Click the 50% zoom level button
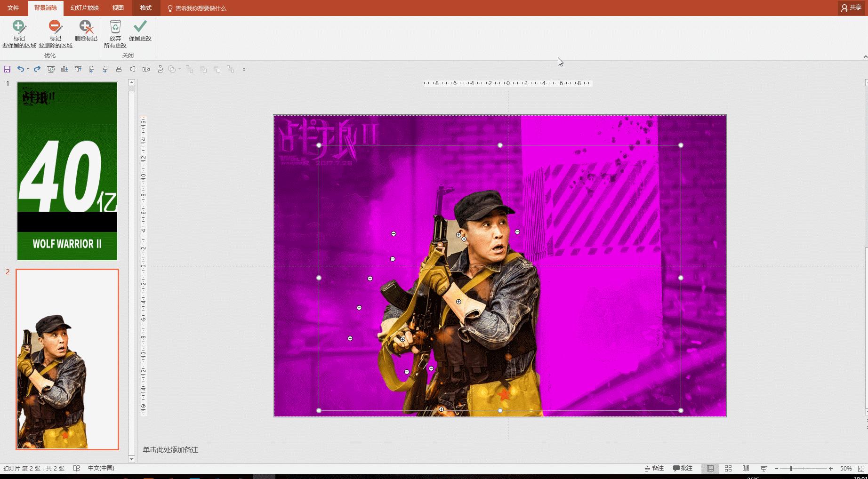868x479 pixels. tap(846, 468)
